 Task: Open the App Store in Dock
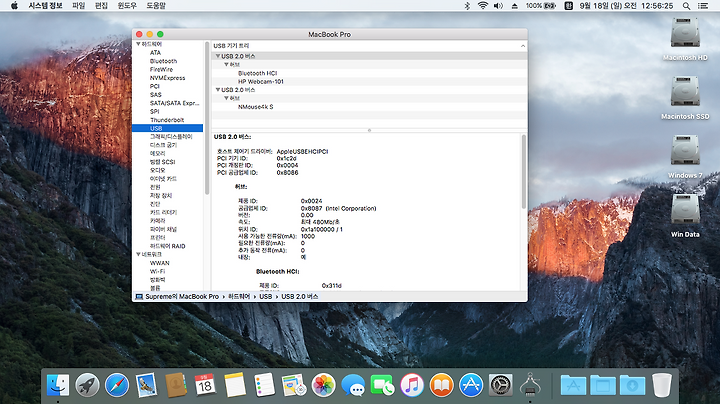tap(471, 385)
